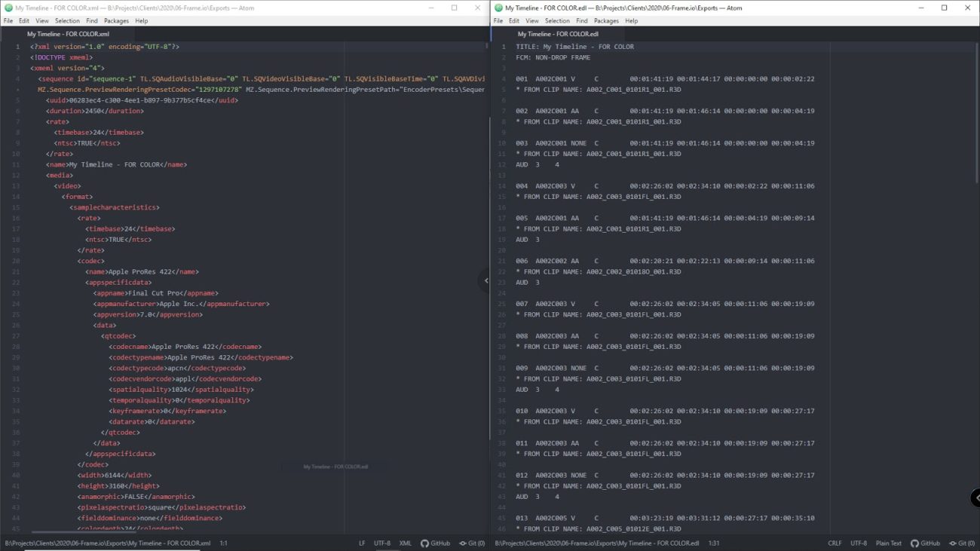The width and height of the screenshot is (980, 551).
Task: Click the '<height>3160</height>' line
Action: [x=118, y=486]
